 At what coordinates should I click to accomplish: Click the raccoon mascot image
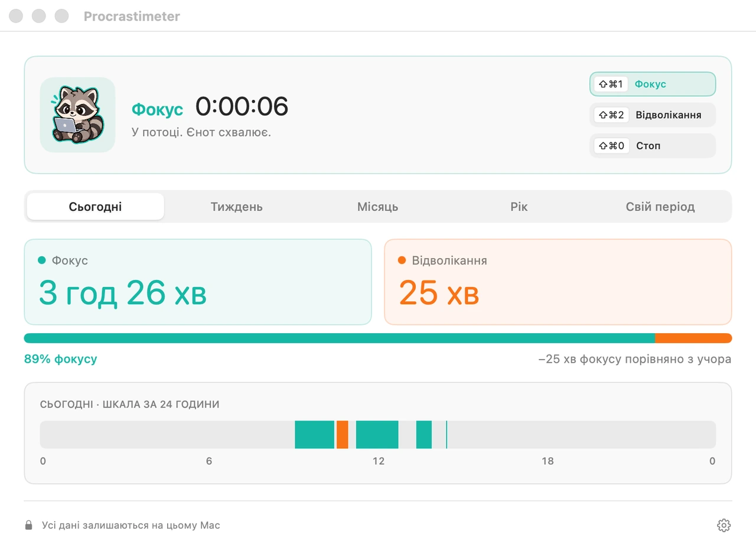click(77, 115)
